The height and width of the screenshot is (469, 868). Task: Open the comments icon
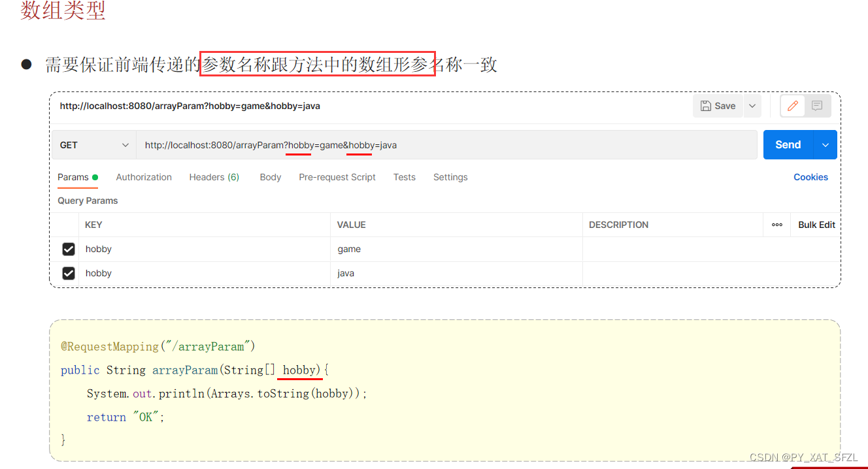(817, 106)
